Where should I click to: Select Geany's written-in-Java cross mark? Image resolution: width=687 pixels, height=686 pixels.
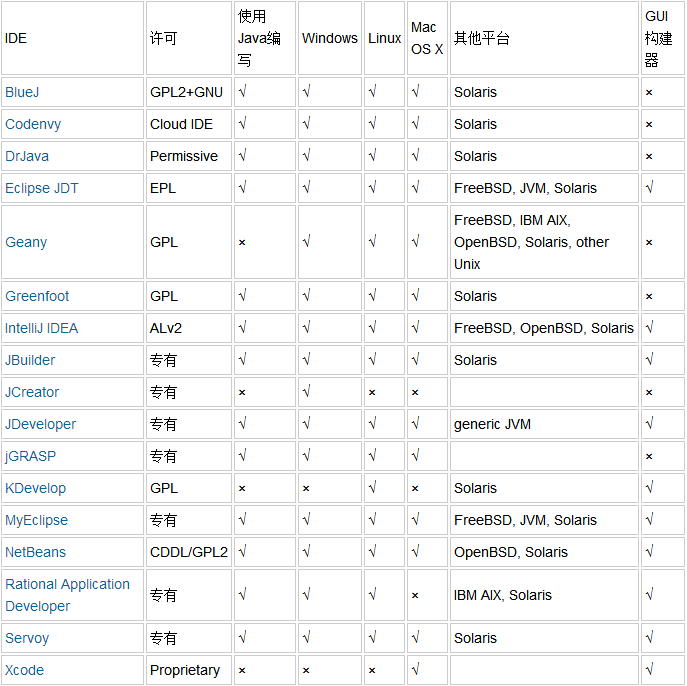pyautogui.click(x=242, y=242)
